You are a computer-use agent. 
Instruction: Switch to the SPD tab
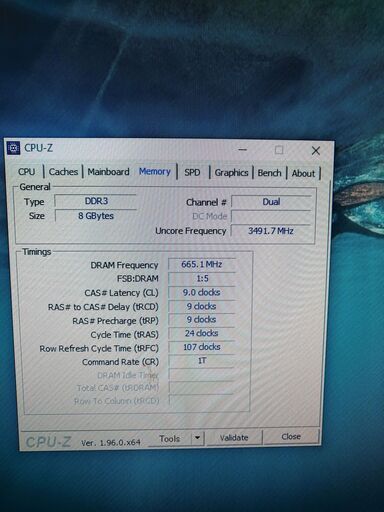[x=192, y=172]
